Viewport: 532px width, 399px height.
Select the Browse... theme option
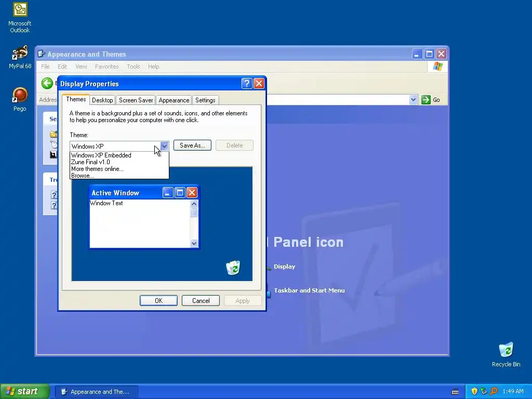[119, 176]
